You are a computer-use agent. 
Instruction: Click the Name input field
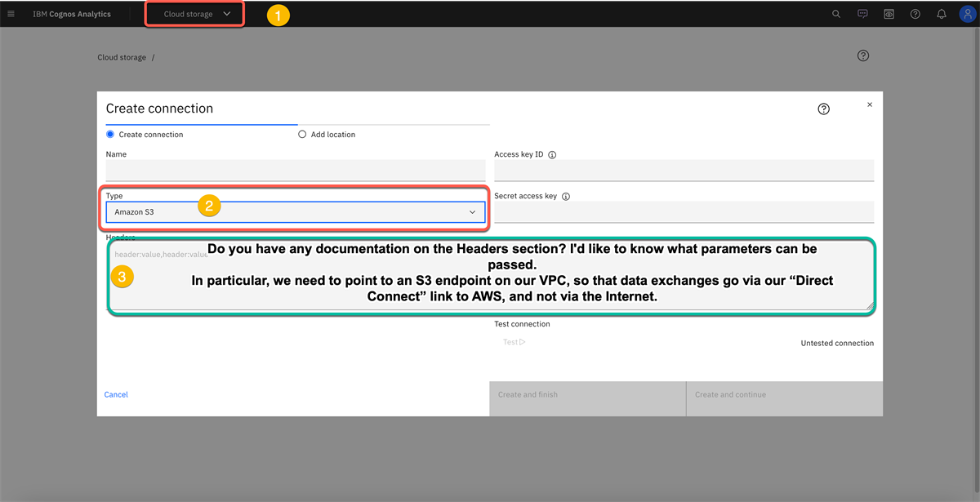(x=296, y=170)
